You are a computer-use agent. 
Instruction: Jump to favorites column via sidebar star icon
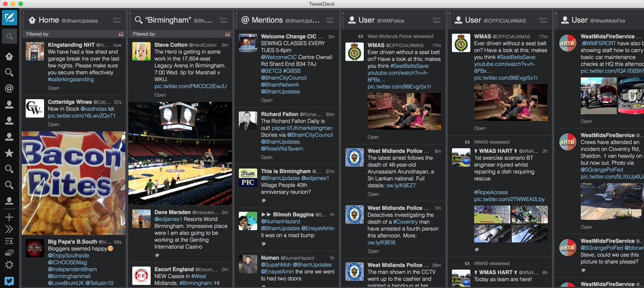9,153
